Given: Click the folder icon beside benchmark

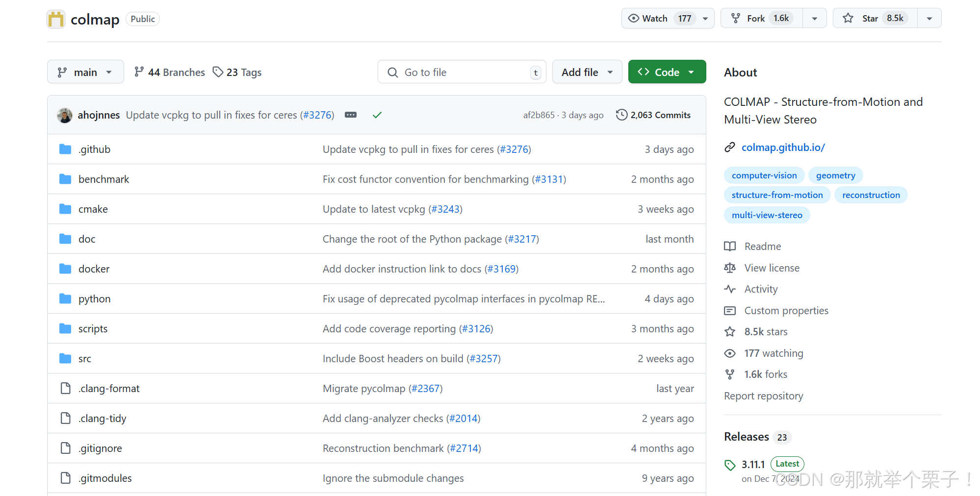Looking at the screenshot, I should [x=65, y=179].
